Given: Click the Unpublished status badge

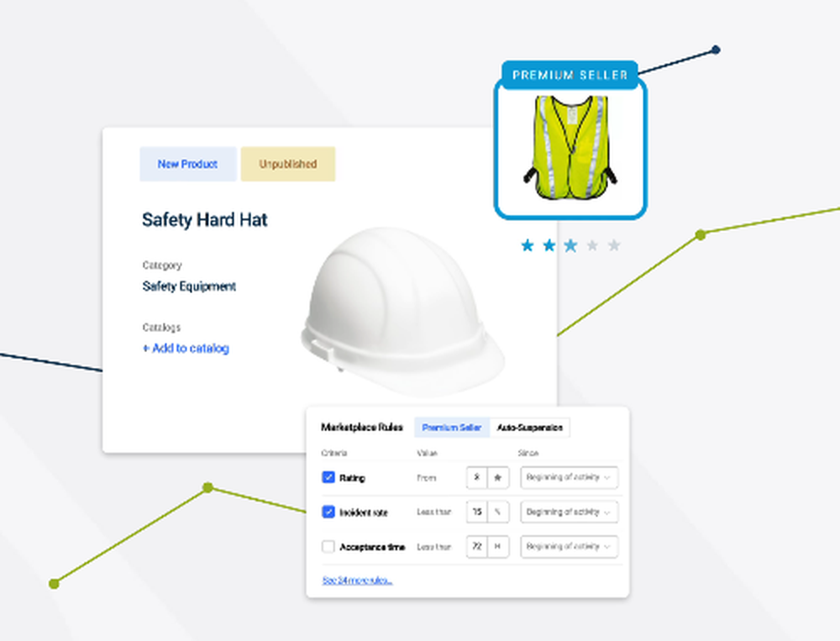Looking at the screenshot, I should click(x=287, y=164).
